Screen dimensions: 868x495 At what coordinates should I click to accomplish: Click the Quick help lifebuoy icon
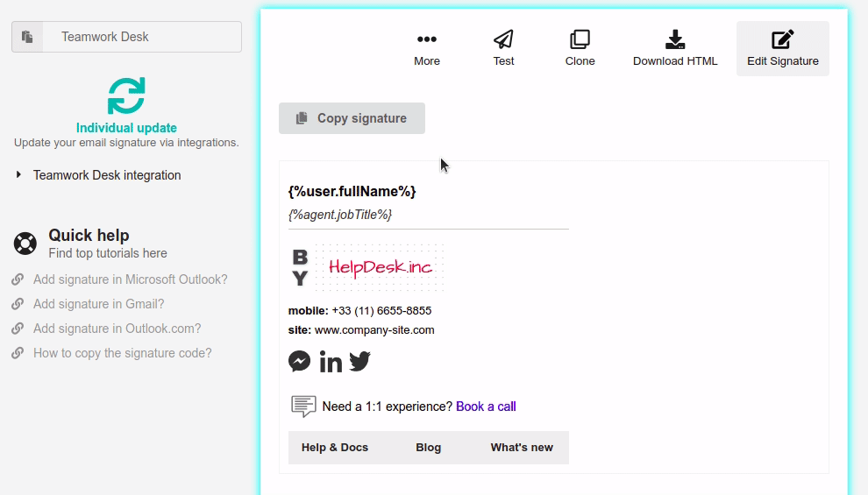click(25, 244)
